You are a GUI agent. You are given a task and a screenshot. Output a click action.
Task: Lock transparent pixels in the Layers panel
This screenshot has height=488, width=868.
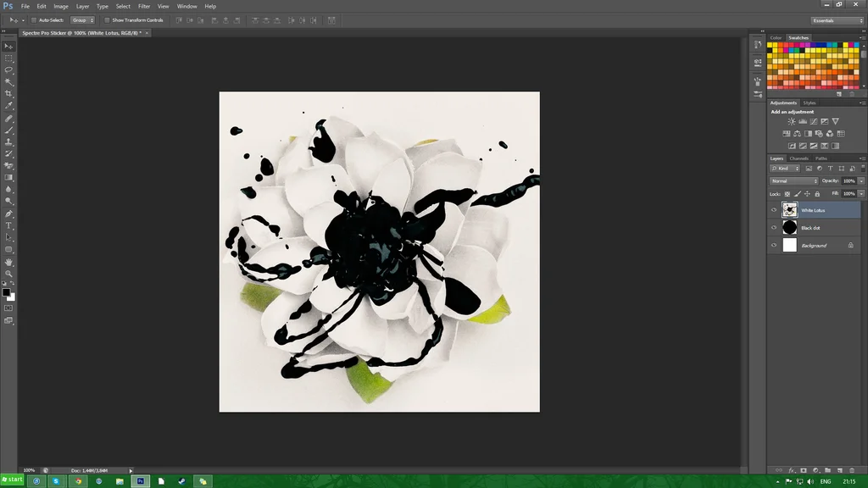[x=787, y=194]
